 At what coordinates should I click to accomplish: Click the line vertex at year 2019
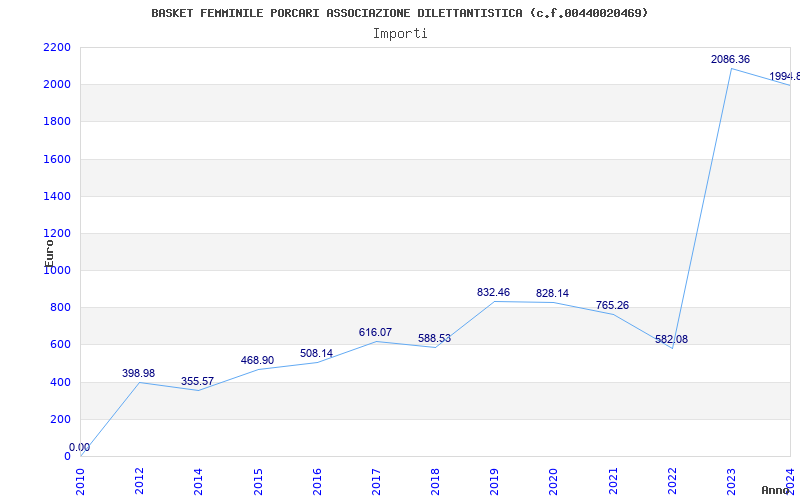[x=494, y=302]
